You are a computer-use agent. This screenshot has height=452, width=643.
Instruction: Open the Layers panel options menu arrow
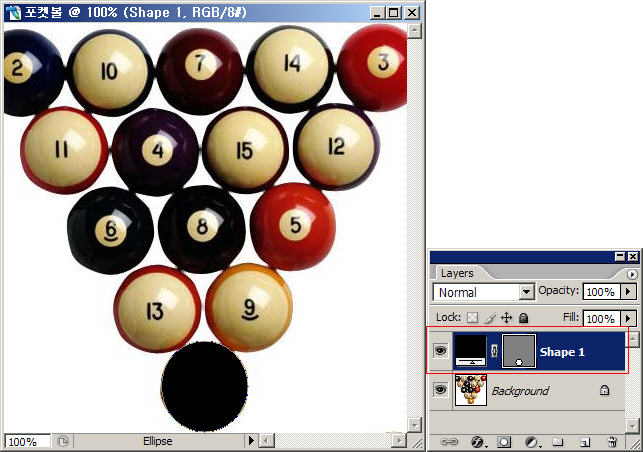tap(632, 274)
